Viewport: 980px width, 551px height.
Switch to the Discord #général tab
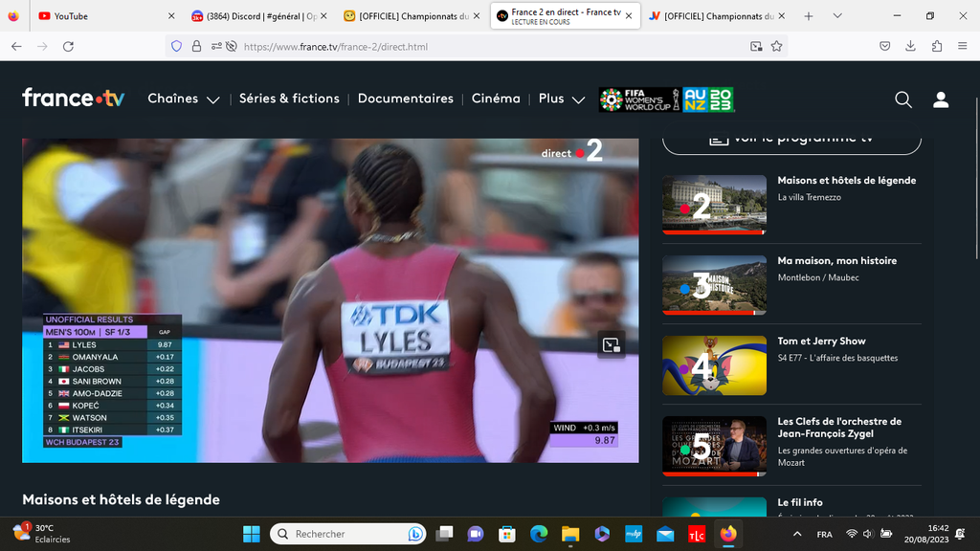[x=257, y=16]
